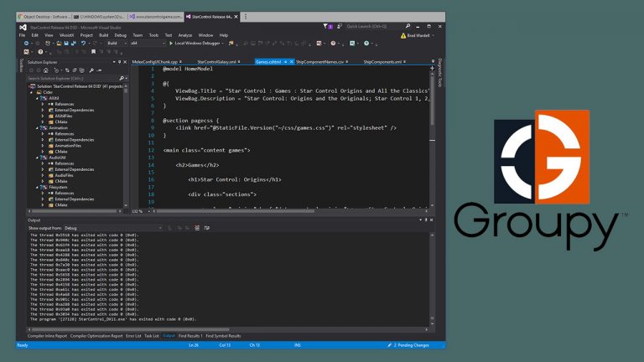644x362 pixels.
Task: Click the Visual Studio logo icon
Action: (x=23, y=27)
